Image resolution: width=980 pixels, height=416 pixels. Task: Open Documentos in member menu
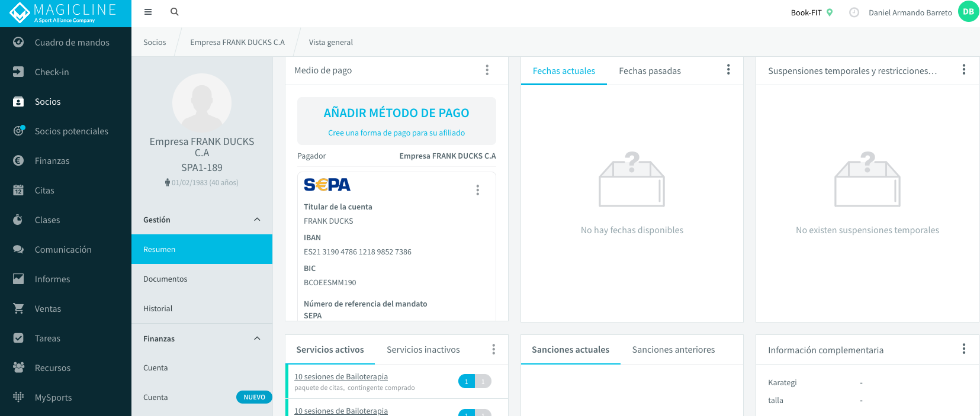pyautogui.click(x=202, y=279)
